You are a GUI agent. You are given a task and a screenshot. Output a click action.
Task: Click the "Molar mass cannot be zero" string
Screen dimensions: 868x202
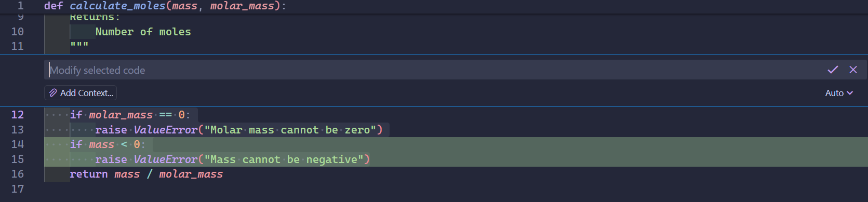pyautogui.click(x=290, y=130)
